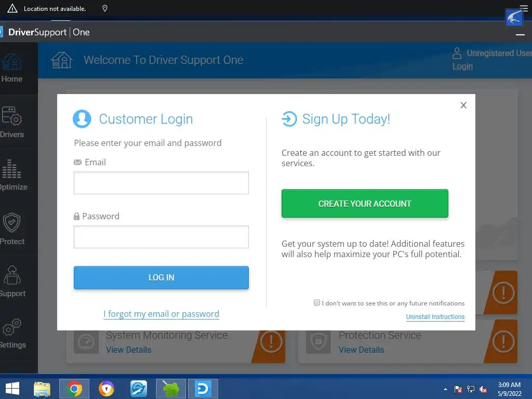Viewport: 532px width, 399px height.
Task: Open View Details for Protection Service
Action: tap(362, 350)
